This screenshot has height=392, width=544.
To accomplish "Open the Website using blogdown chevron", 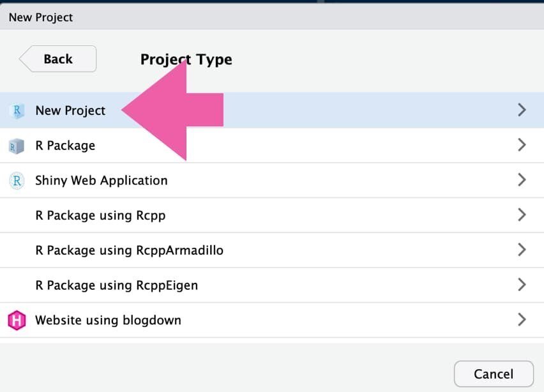I will coord(522,319).
